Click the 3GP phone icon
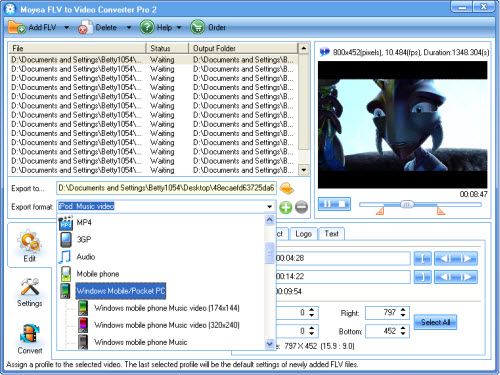 coord(66,240)
